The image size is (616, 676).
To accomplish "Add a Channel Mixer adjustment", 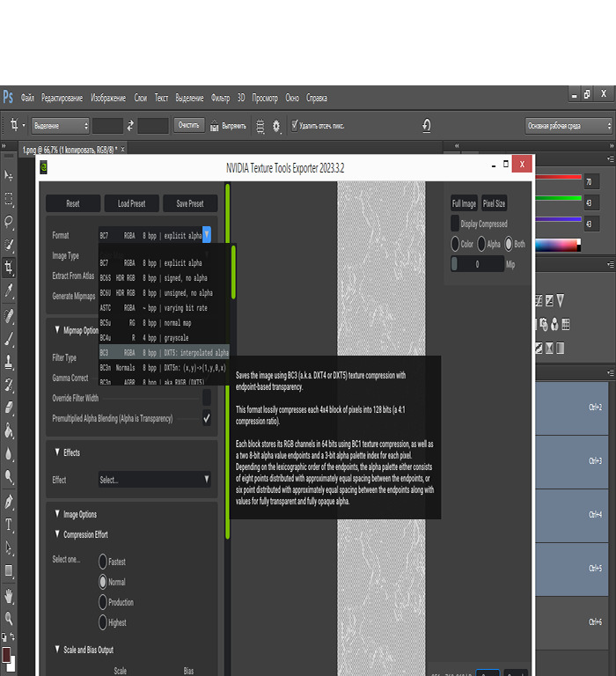I will click(x=554, y=324).
